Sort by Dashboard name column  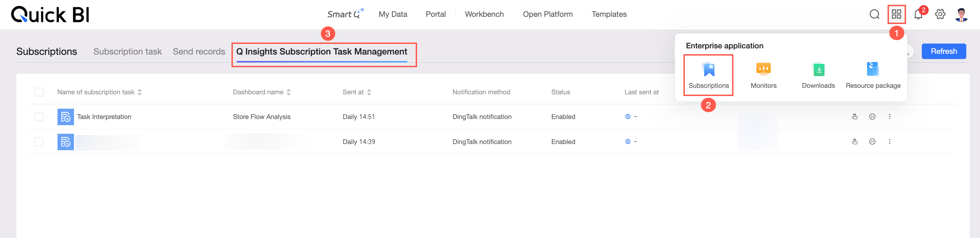click(x=288, y=92)
